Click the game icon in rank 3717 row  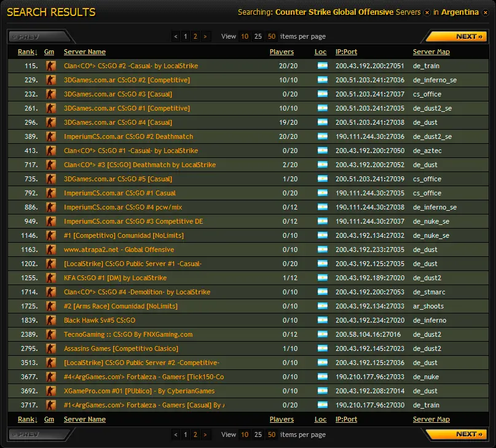click(x=50, y=405)
